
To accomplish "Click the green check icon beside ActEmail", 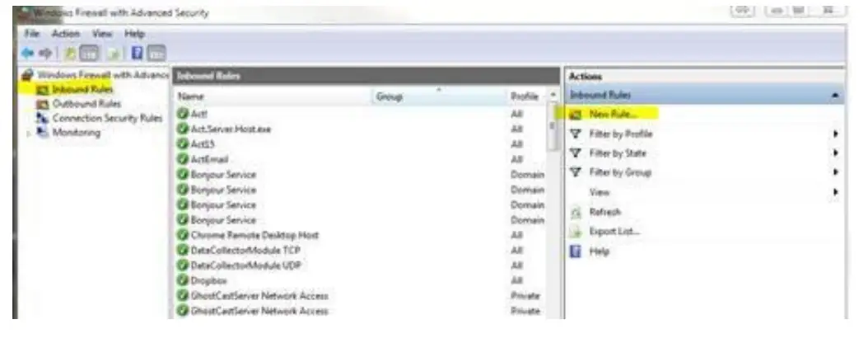I will point(183,159).
